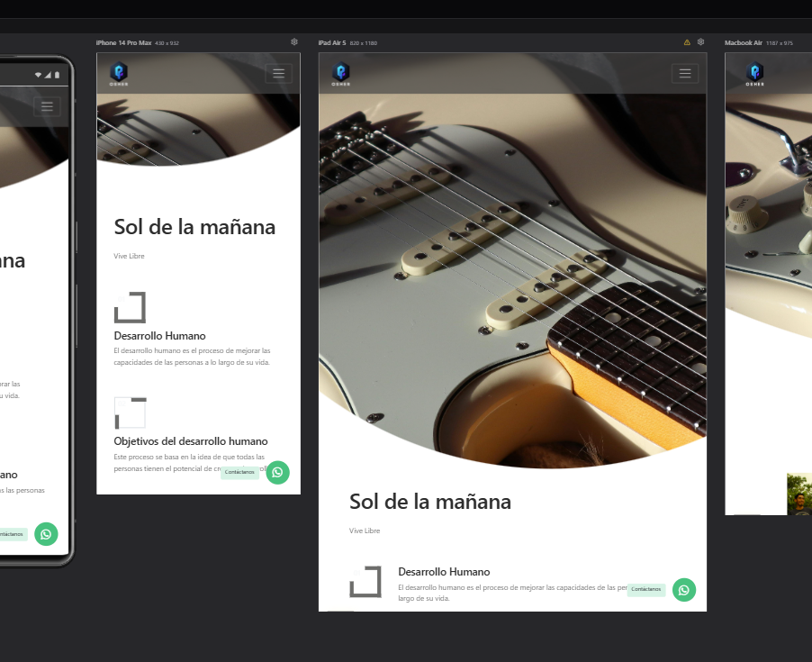Click Desarrollo Humano square icon in iPhone preview
The image size is (812, 662).
click(x=130, y=308)
